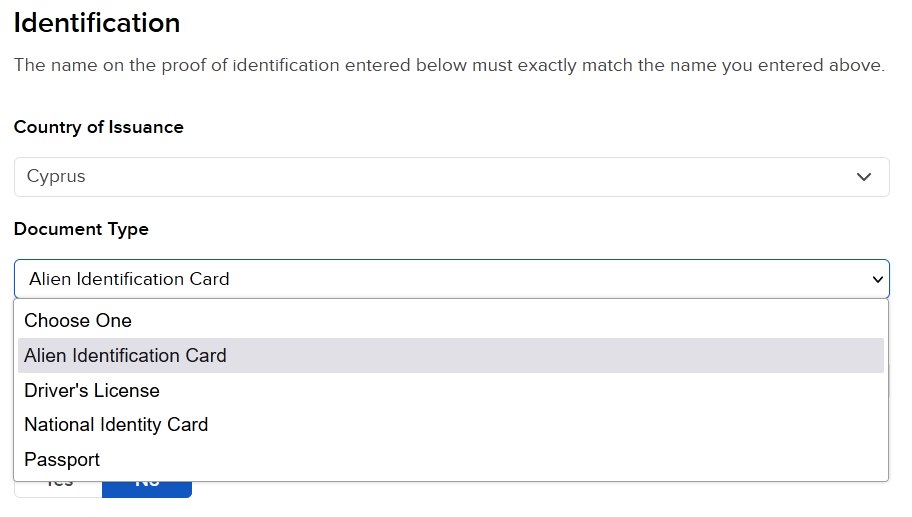The height and width of the screenshot is (517, 912).
Task: Select the white Yes toggle button
Action: click(x=58, y=488)
